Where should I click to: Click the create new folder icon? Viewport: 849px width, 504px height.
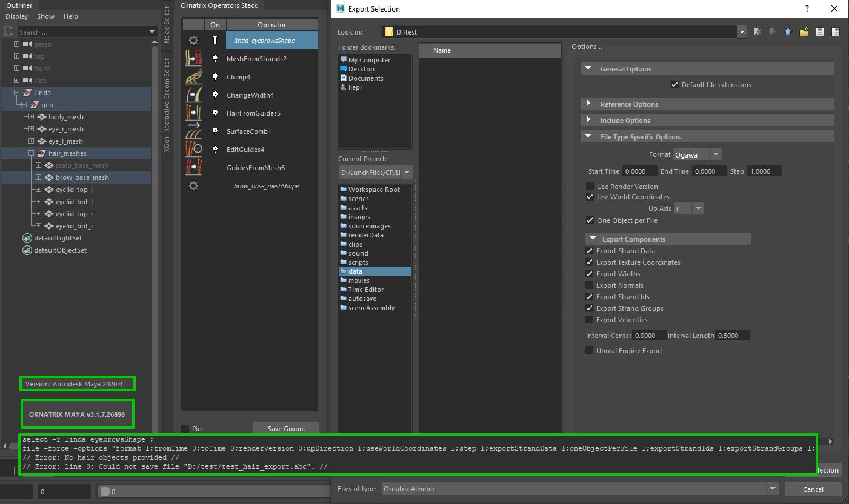[804, 32]
